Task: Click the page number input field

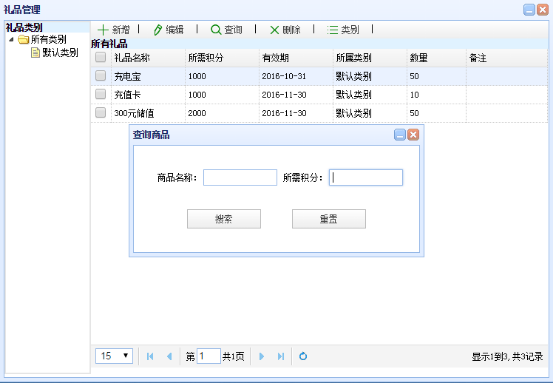Action: pos(208,356)
